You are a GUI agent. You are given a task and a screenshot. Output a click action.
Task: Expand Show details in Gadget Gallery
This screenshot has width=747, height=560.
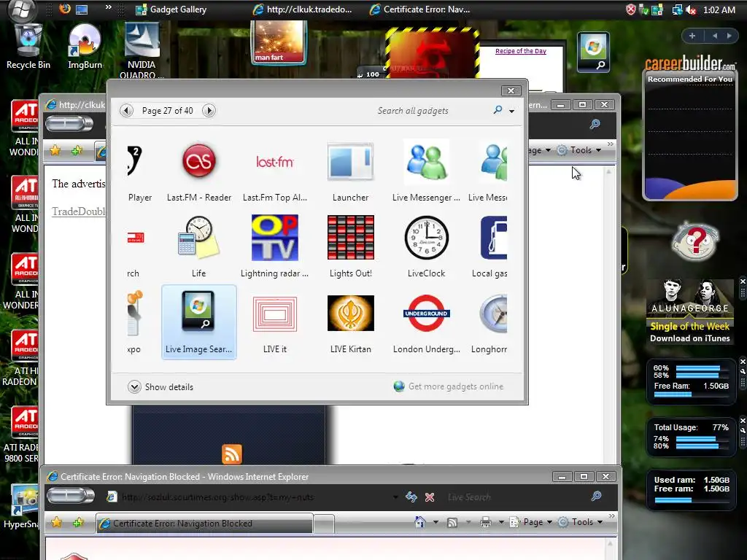[x=160, y=386]
